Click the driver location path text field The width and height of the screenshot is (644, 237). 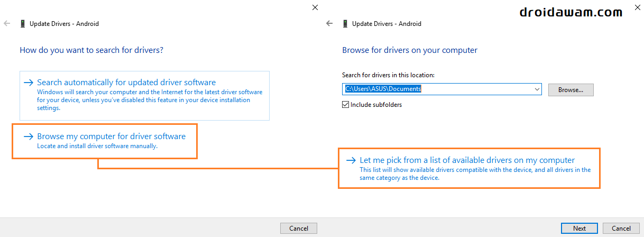(439, 89)
